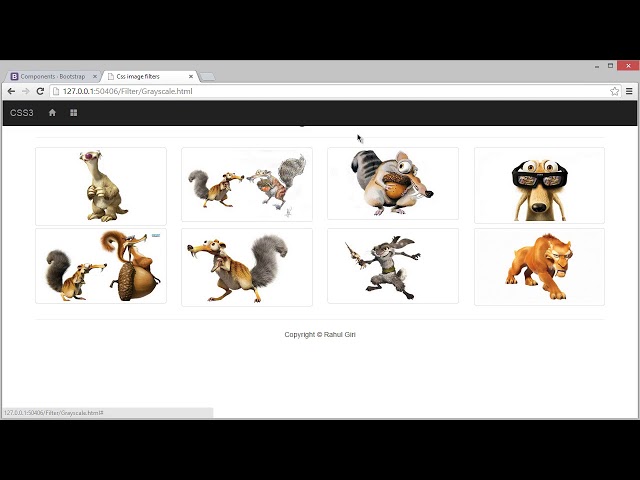
Task: Go back using the browser back arrow
Action: click(x=11, y=91)
